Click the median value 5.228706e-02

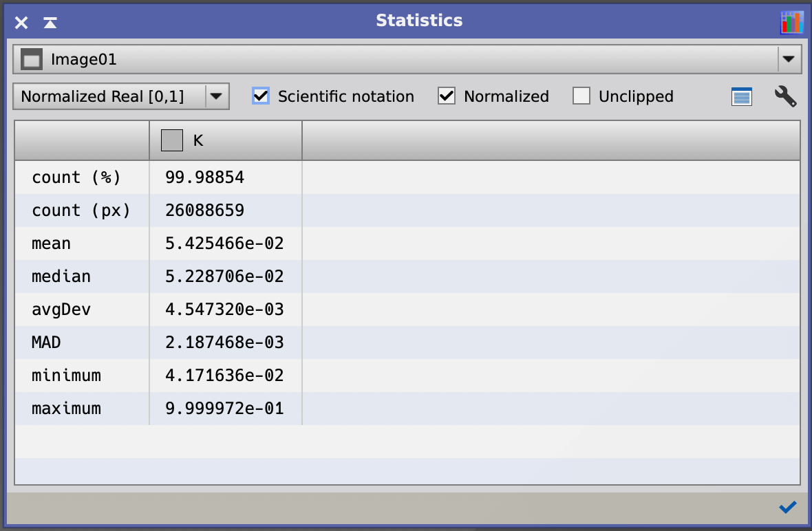224,277
